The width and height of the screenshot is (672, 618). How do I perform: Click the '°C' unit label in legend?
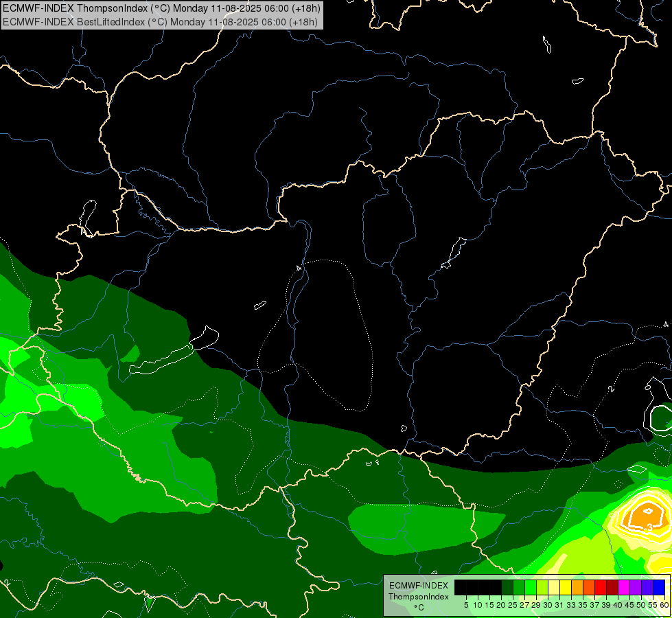pos(419,608)
